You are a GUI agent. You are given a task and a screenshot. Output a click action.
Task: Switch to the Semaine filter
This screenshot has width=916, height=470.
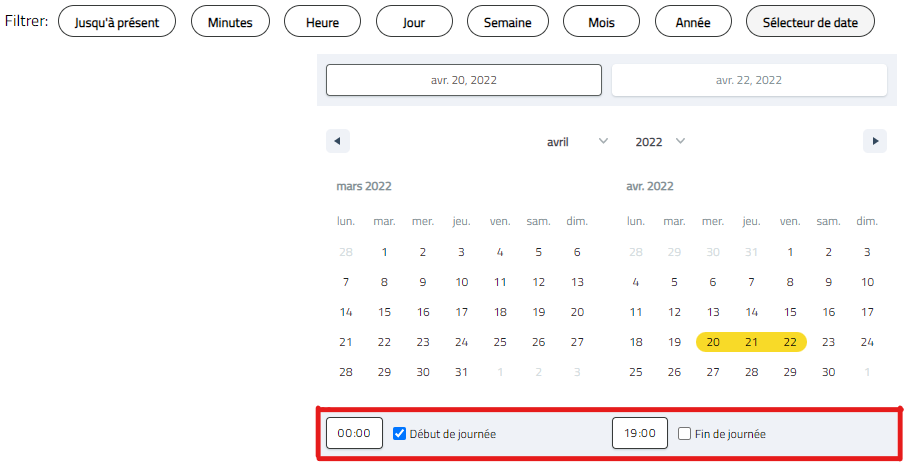(x=508, y=21)
